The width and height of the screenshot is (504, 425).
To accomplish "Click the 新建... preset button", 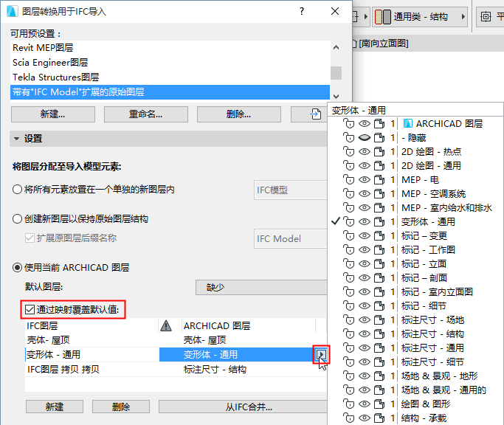I will [53, 114].
